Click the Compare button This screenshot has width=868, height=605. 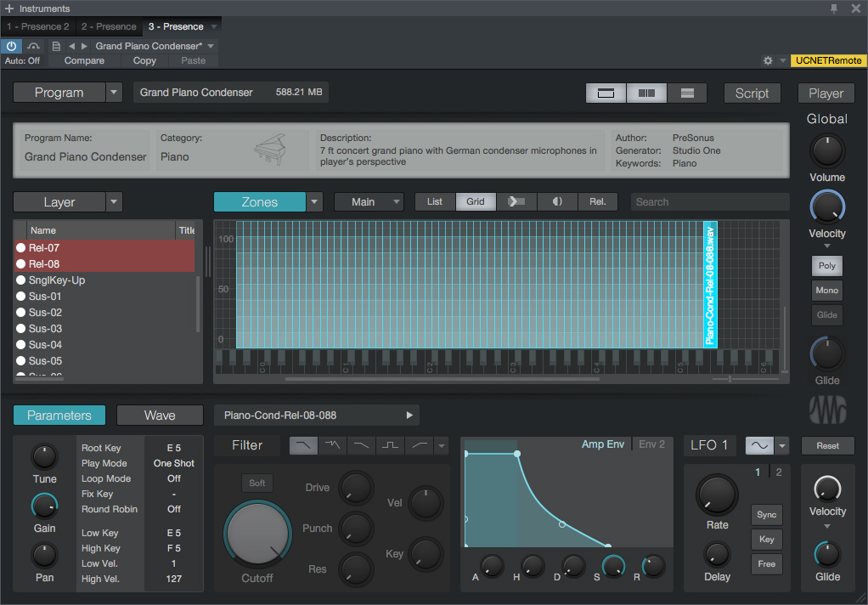(x=84, y=60)
